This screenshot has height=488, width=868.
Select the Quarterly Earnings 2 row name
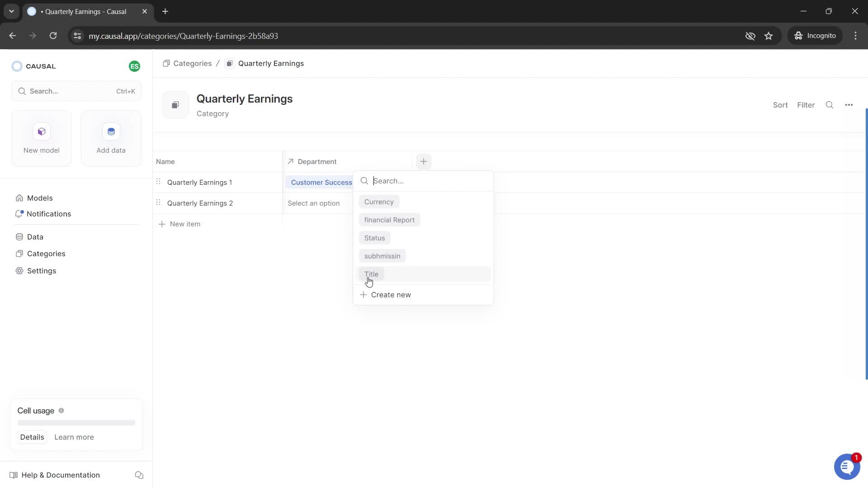pyautogui.click(x=200, y=203)
